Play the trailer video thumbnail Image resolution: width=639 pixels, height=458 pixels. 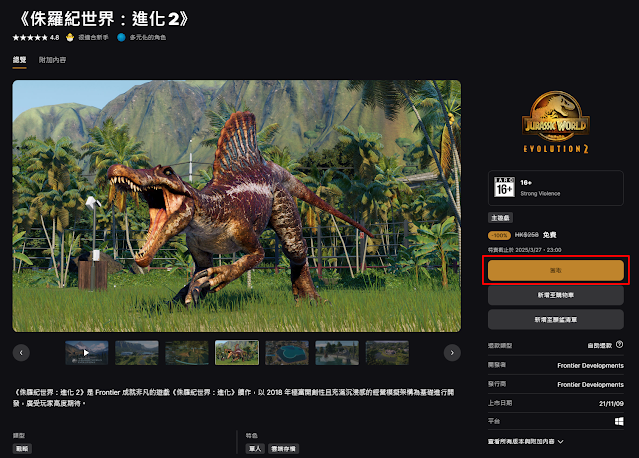coord(86,352)
